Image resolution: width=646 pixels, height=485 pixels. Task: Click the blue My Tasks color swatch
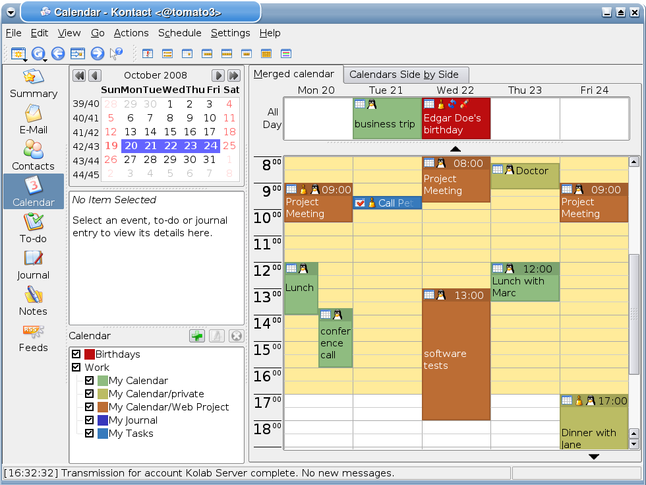[x=103, y=433]
